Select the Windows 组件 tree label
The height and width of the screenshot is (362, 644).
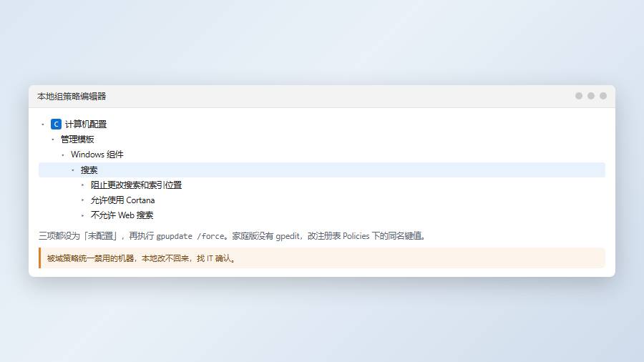tap(97, 155)
